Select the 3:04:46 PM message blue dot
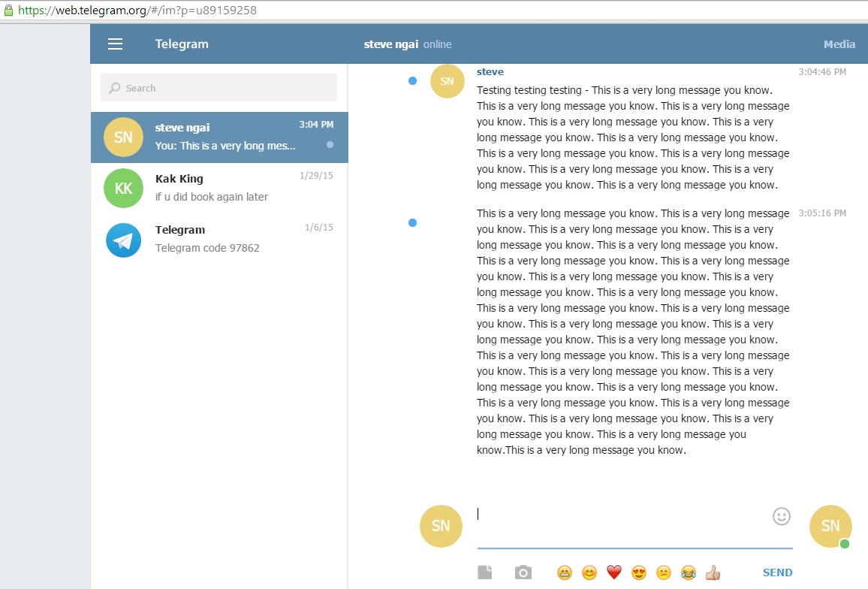The height and width of the screenshot is (589, 868). coord(412,81)
